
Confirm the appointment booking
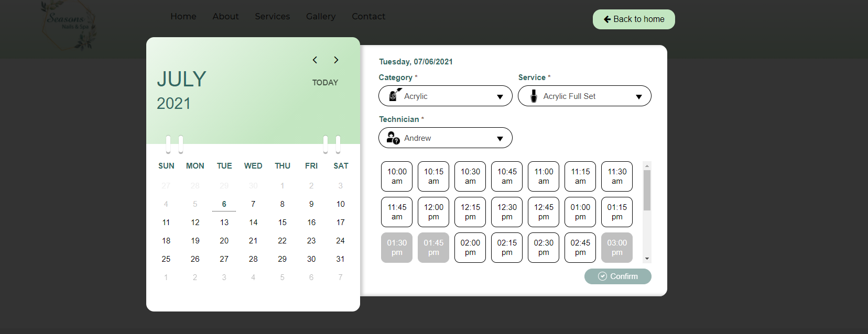(x=617, y=276)
